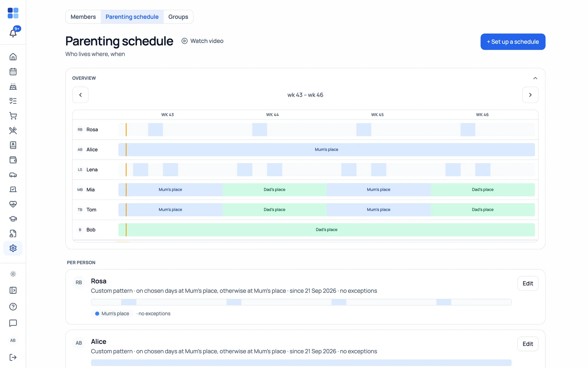Click Set up a schedule button
The width and height of the screenshot is (588, 368).
point(513,42)
